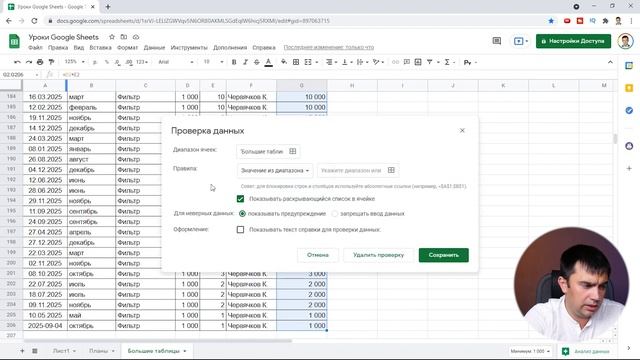Increase decimal places in the toolbar

[x=129, y=62]
